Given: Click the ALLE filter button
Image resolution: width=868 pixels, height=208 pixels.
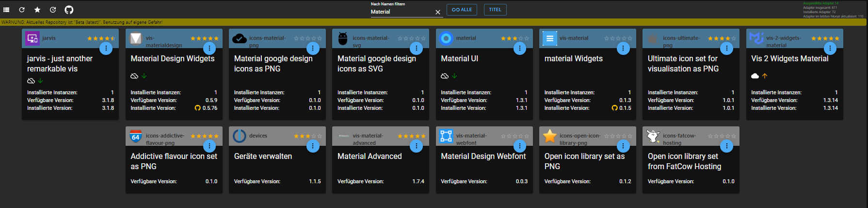Looking at the screenshot, I should point(462,10).
